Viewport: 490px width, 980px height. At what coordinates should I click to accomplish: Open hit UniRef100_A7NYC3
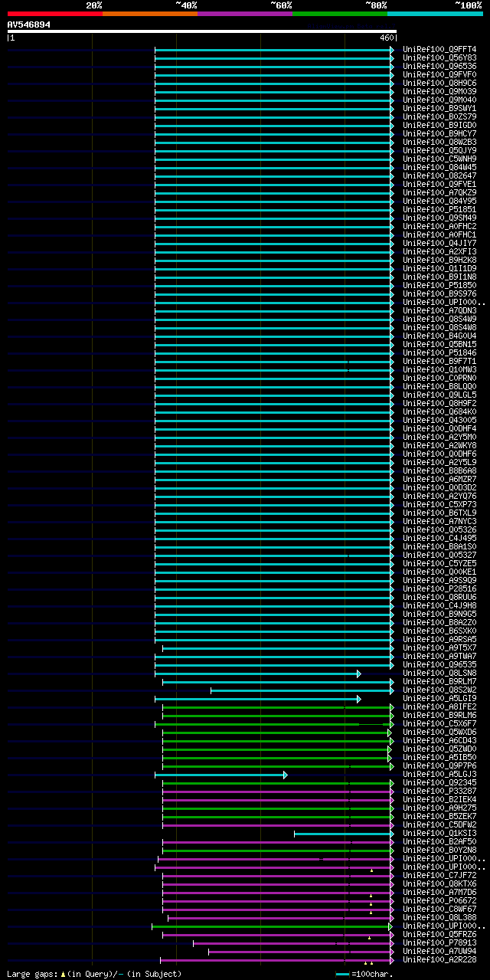click(x=439, y=521)
